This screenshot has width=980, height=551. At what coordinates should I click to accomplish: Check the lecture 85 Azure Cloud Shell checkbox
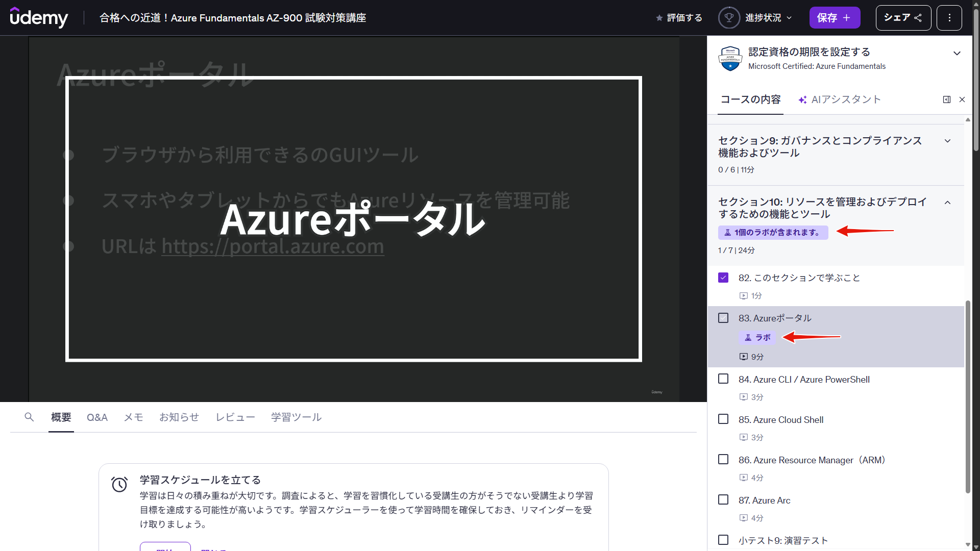(723, 419)
